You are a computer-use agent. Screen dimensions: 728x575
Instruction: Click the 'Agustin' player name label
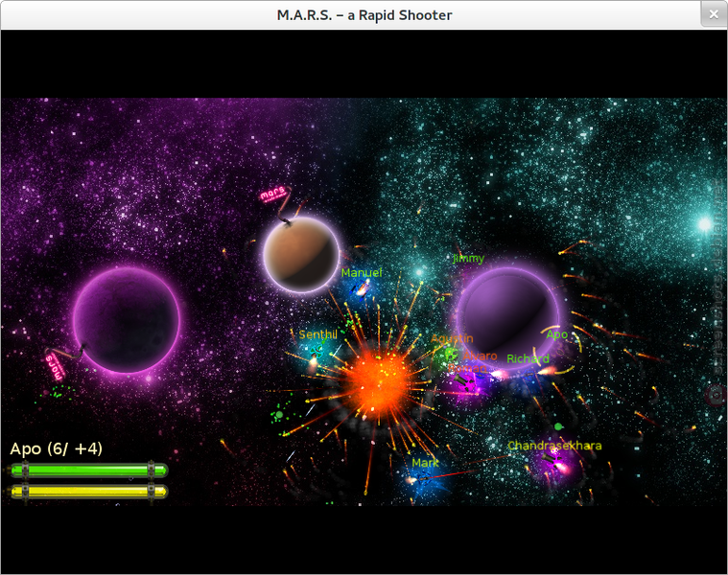coord(452,338)
